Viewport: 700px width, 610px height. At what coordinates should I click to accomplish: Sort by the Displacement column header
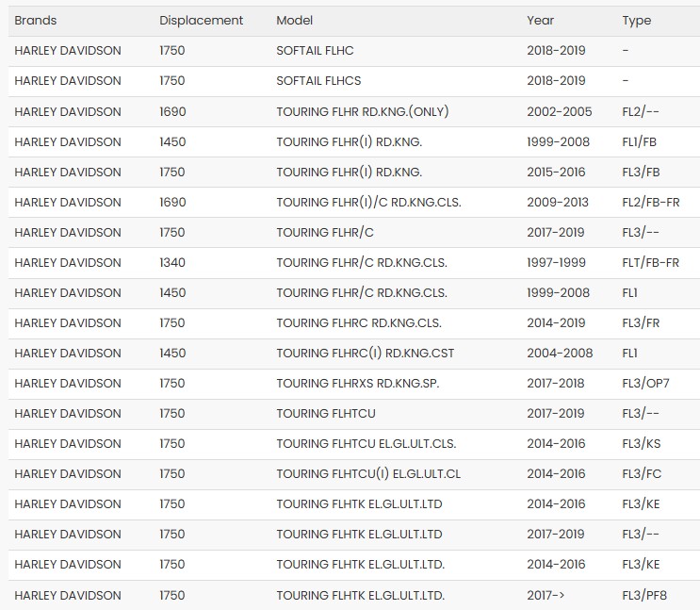(x=201, y=21)
